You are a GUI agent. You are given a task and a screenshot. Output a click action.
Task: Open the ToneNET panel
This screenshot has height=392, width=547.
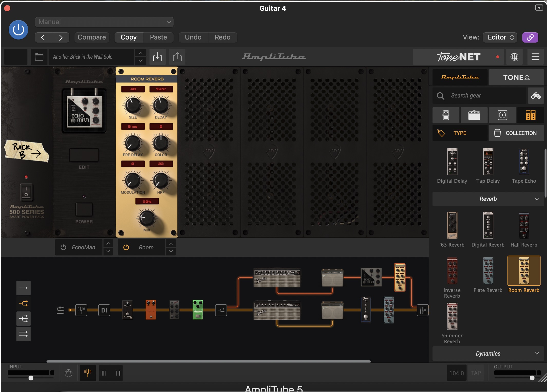coord(458,57)
